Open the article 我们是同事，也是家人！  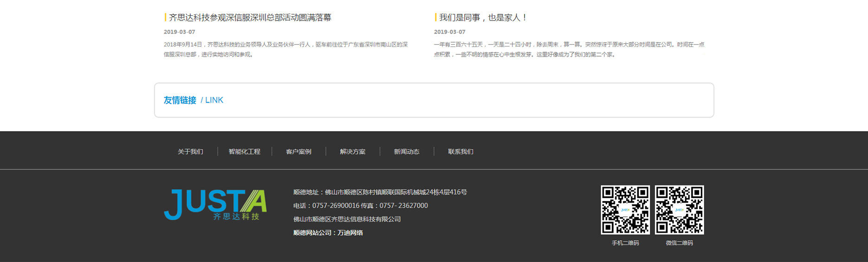(x=483, y=18)
